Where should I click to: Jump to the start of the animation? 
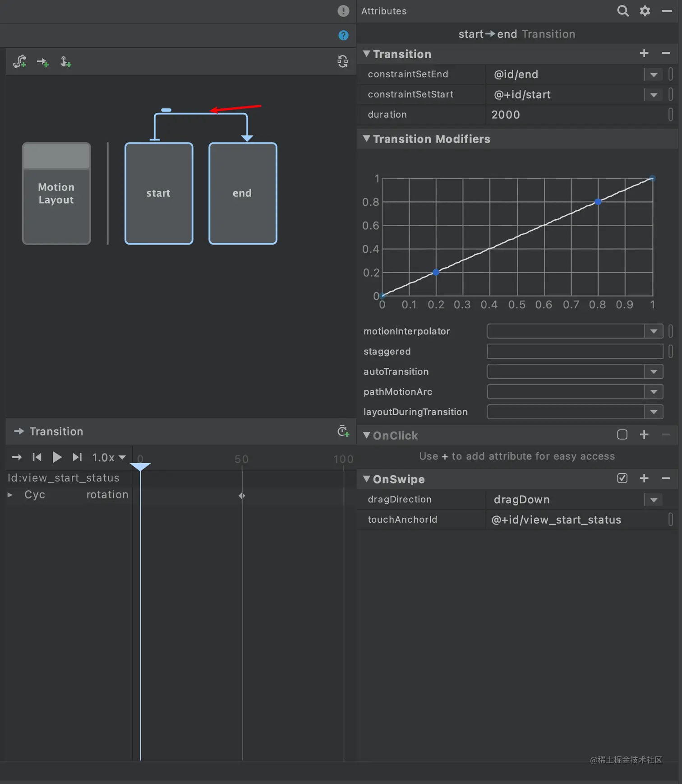point(37,457)
